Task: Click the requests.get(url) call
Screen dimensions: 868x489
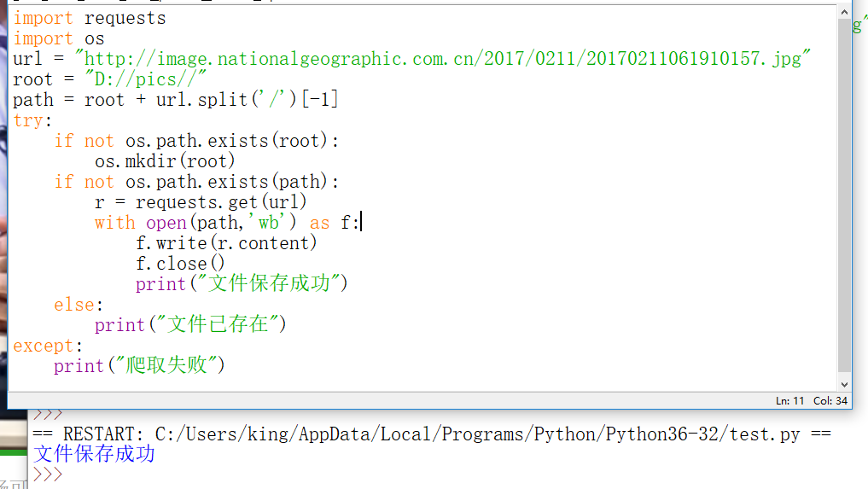Action: 221,202
